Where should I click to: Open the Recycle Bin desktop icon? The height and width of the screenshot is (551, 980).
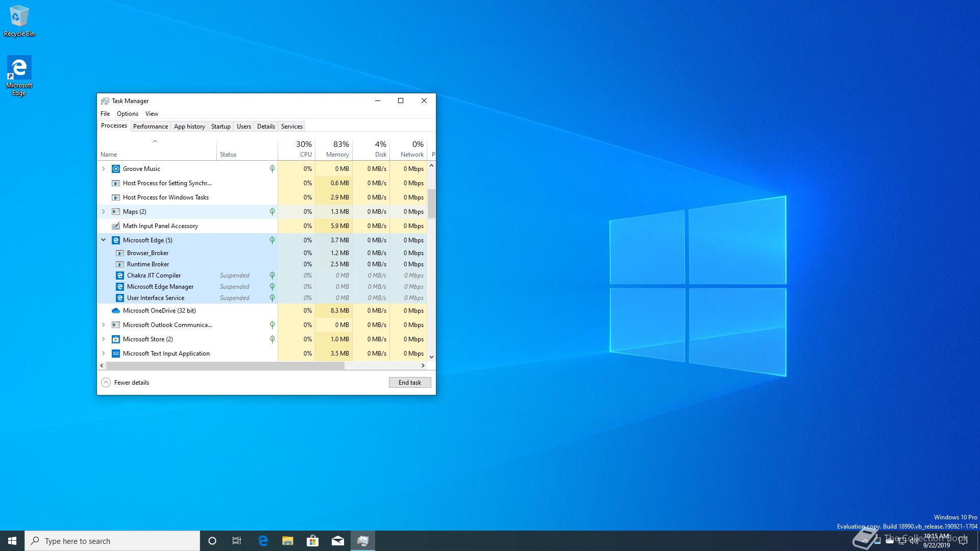[x=19, y=20]
